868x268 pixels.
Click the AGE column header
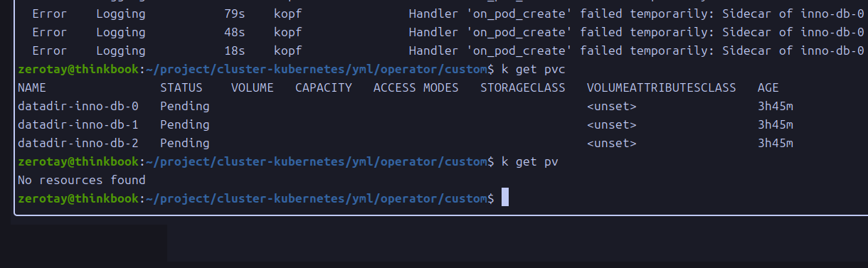[x=768, y=87]
